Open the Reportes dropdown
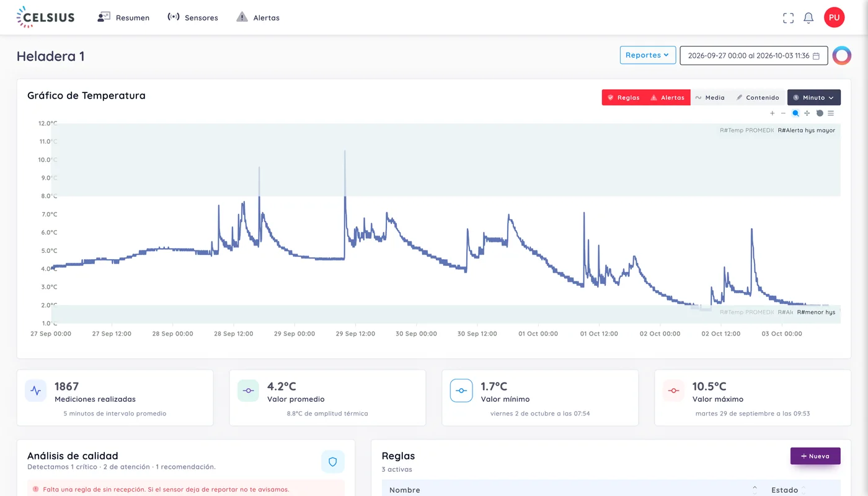The height and width of the screenshot is (496, 868). tap(648, 55)
